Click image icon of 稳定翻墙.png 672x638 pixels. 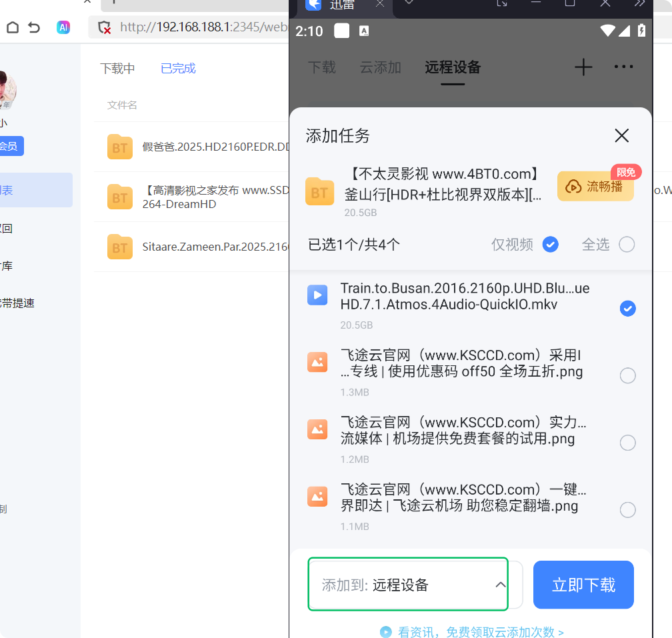317,497
